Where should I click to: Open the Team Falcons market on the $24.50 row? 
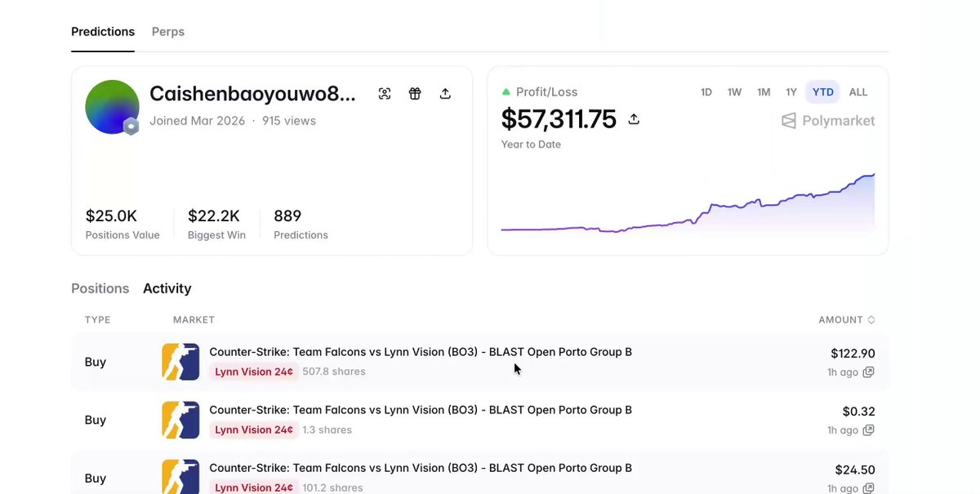click(x=421, y=468)
